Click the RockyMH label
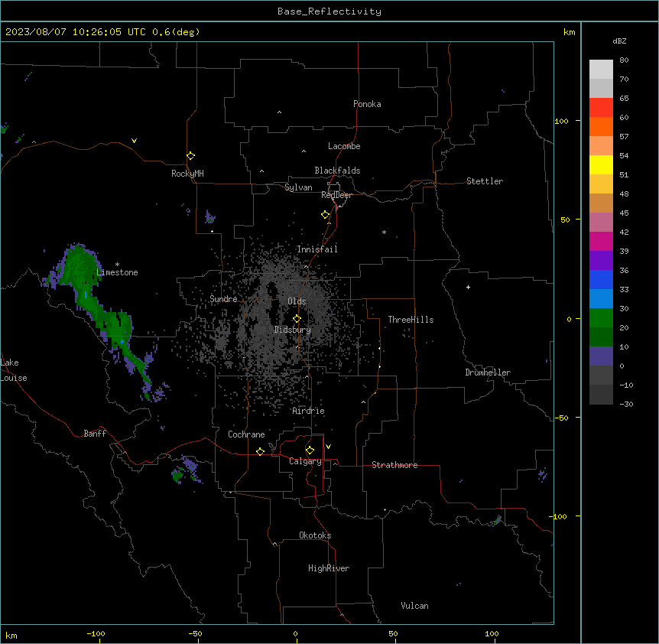659x644 pixels. tap(187, 174)
